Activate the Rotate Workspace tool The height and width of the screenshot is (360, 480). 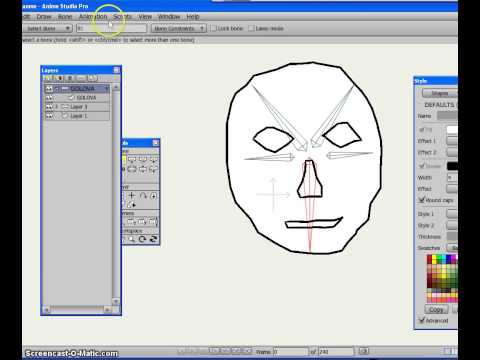click(x=143, y=239)
